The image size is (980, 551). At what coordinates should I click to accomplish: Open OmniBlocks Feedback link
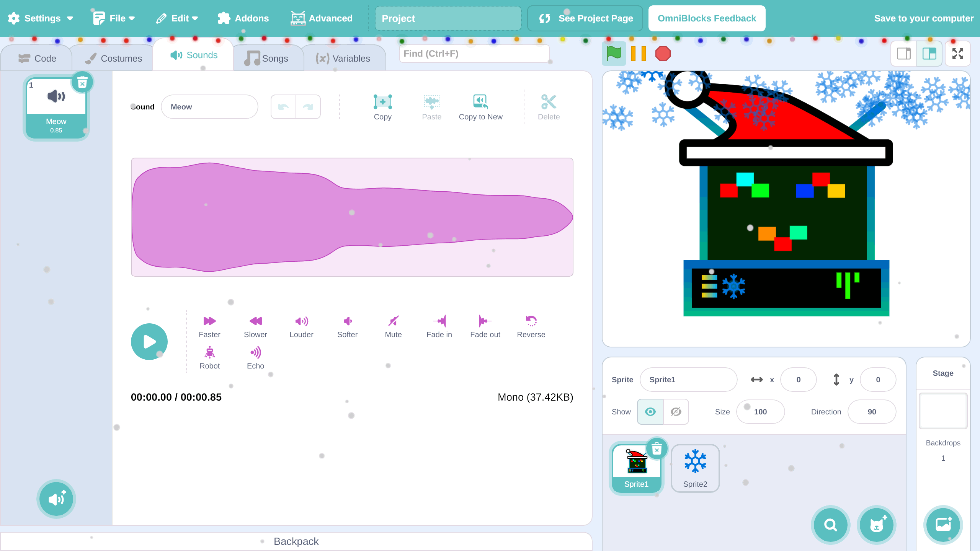pos(707,18)
